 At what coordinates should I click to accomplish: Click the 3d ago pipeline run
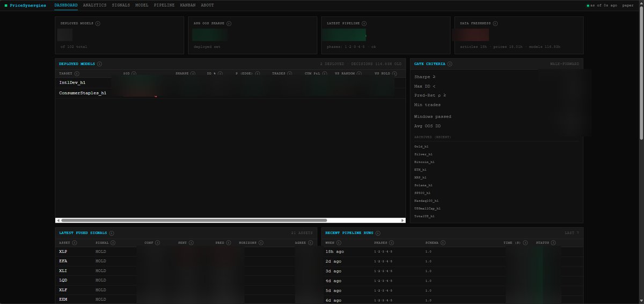click(x=452, y=271)
